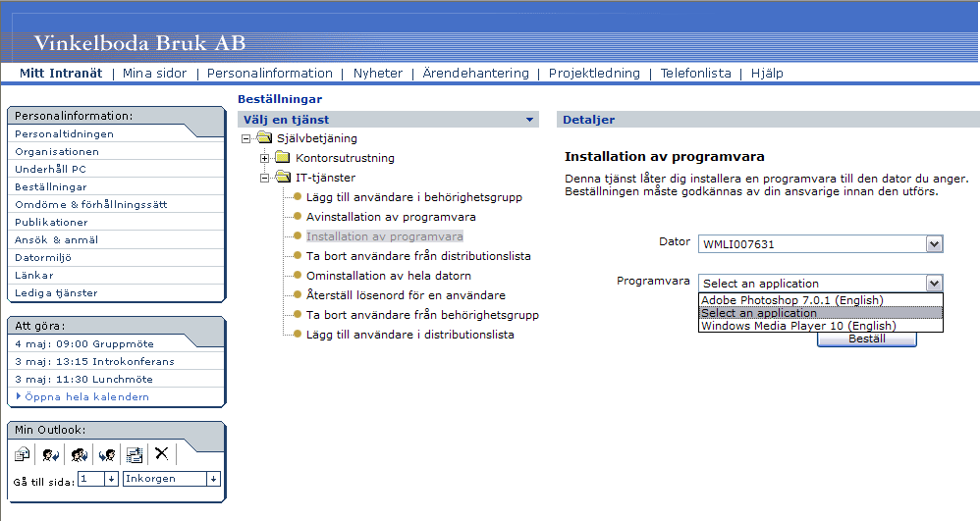
Task: Click the Beställ button
Action: tap(867, 339)
